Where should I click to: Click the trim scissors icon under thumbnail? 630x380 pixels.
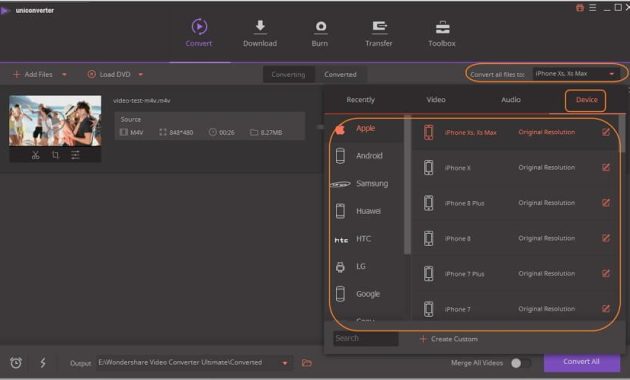click(35, 155)
